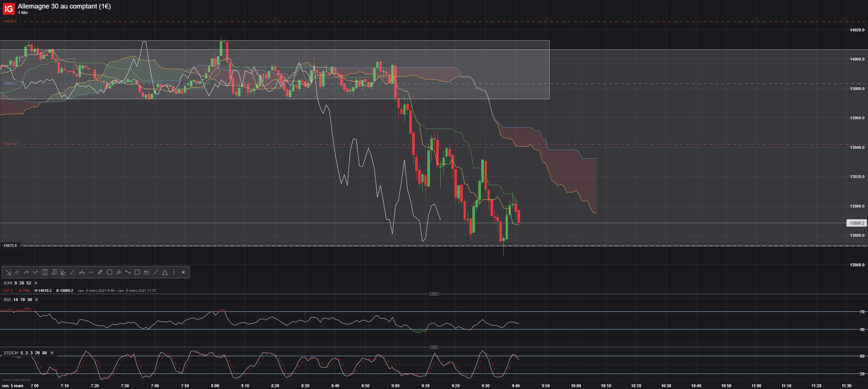Select the vertical line tool
The image size is (868, 389).
tap(174, 272)
